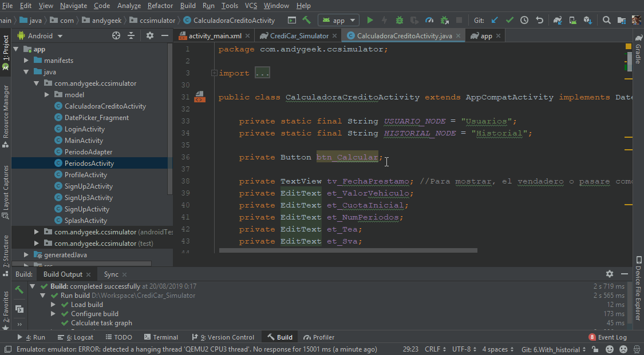Open the Event Log button
644x355 pixels.
(x=607, y=337)
